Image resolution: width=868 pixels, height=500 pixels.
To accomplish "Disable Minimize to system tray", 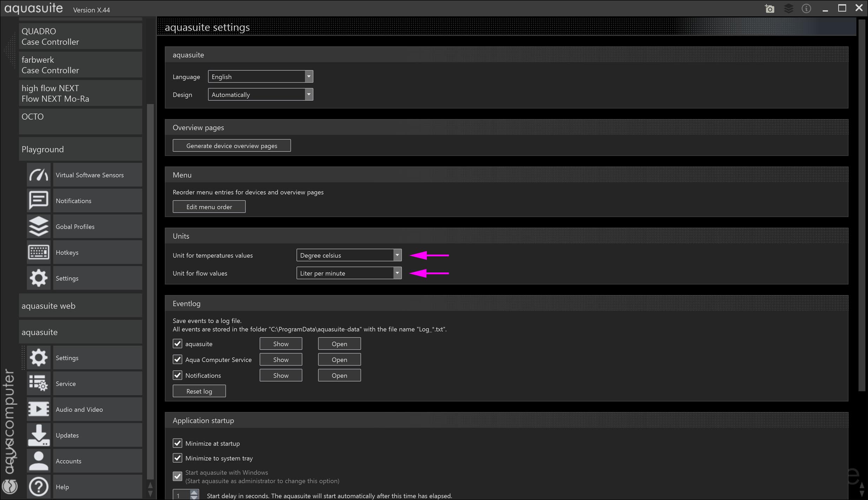I will [x=177, y=458].
